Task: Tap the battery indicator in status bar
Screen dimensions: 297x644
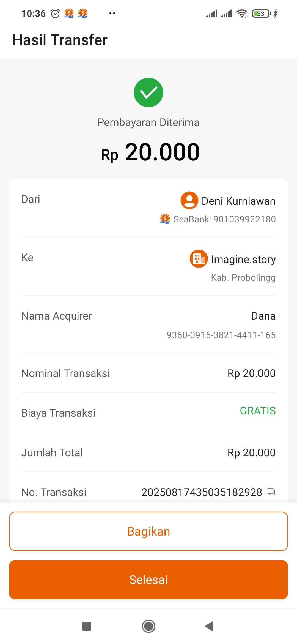Action: pos(261,13)
